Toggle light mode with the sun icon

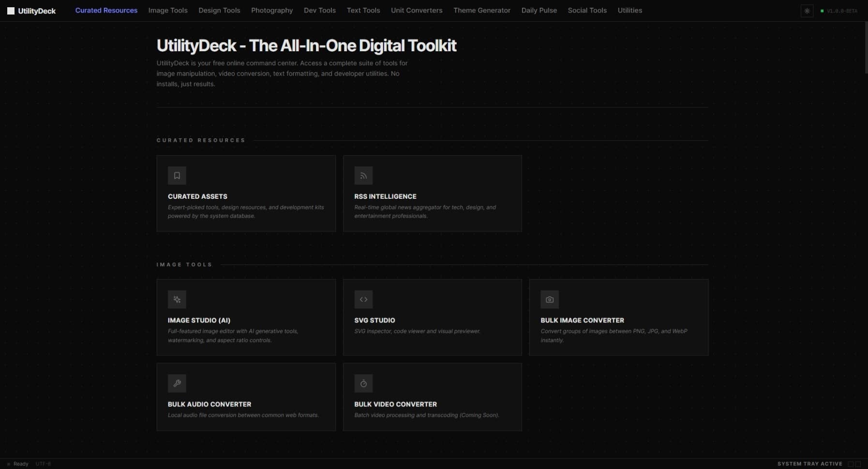click(807, 11)
